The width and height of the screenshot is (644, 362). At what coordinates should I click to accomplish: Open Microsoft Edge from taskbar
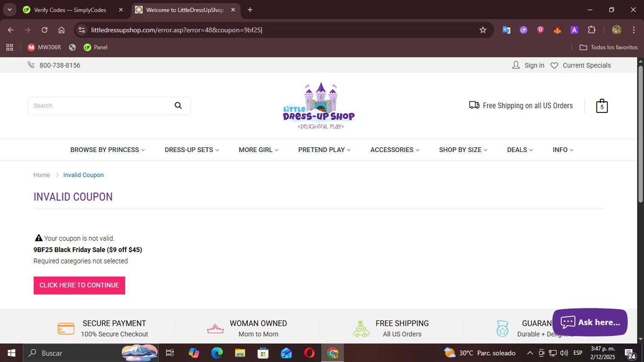(x=217, y=353)
